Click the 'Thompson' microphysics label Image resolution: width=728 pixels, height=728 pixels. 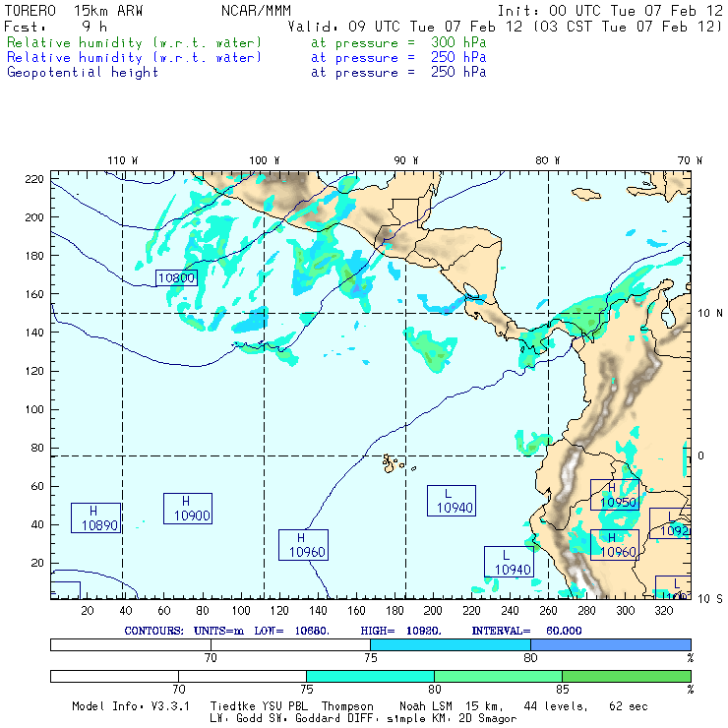(347, 706)
